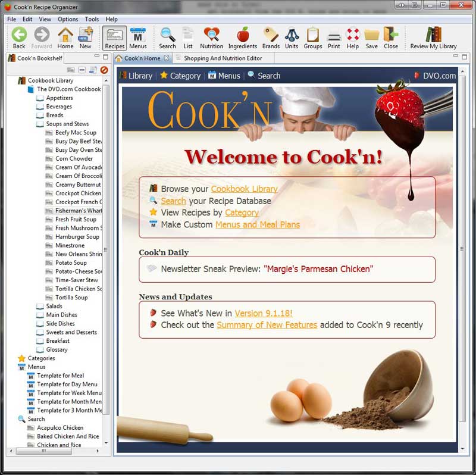The image size is (476, 475).
Task: Switch to Shopping And Nutrition Editor tab
Action: click(223, 58)
